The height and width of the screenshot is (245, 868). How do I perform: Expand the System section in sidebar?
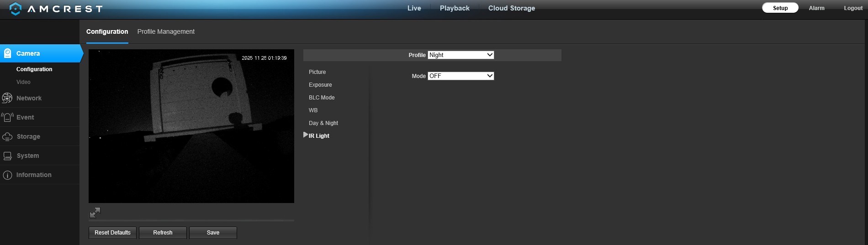40,156
